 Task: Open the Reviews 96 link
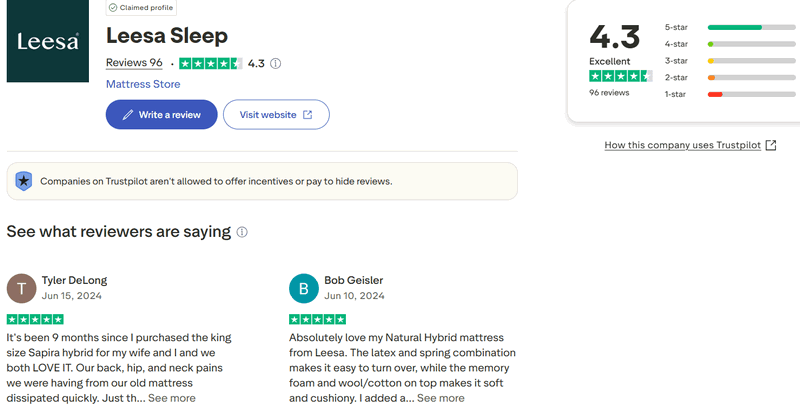134,63
